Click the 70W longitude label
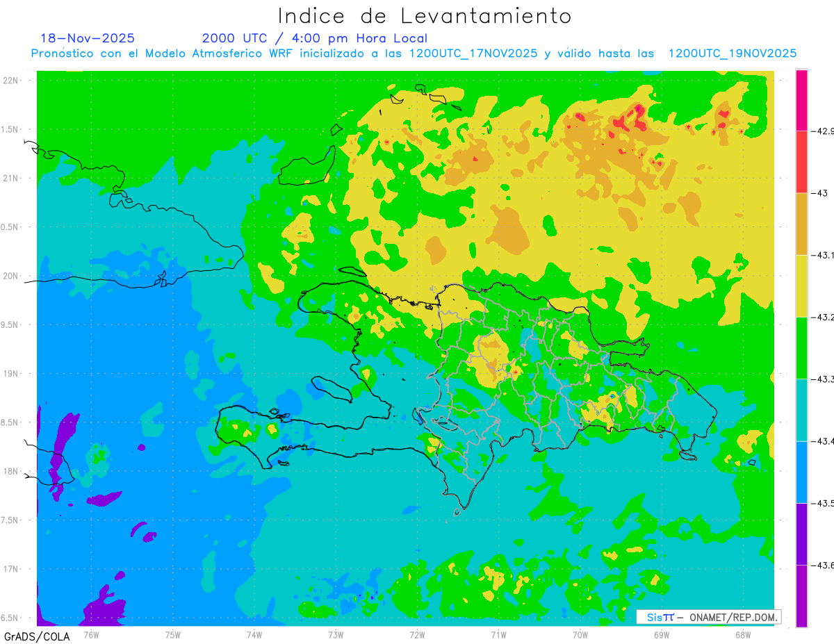The width and height of the screenshot is (834, 644). [580, 635]
